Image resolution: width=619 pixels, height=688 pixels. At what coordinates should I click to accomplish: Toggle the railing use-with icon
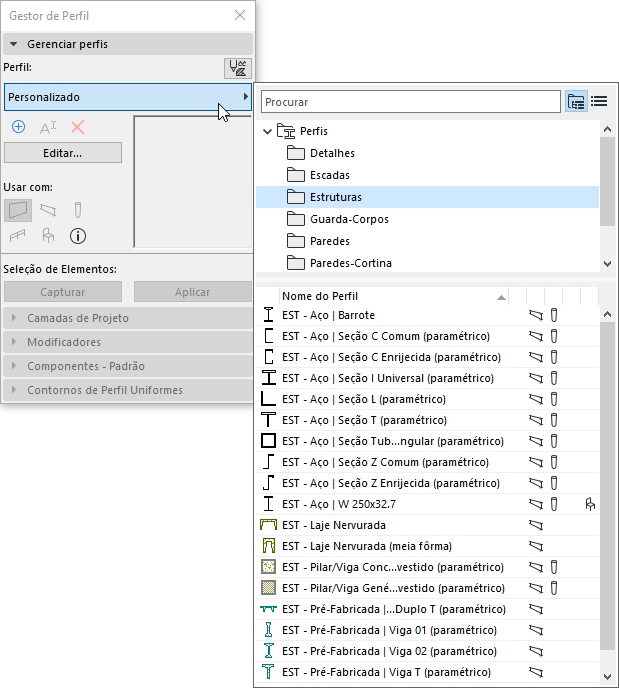pos(18,236)
